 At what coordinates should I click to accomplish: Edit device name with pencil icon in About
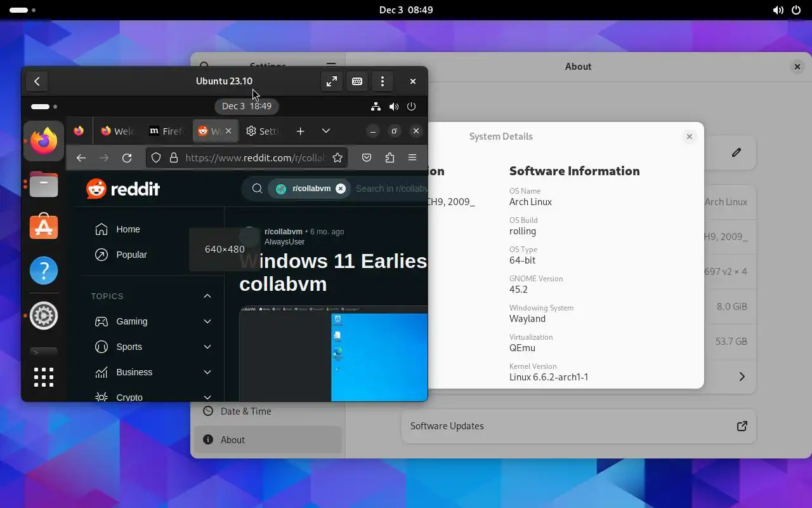737,152
